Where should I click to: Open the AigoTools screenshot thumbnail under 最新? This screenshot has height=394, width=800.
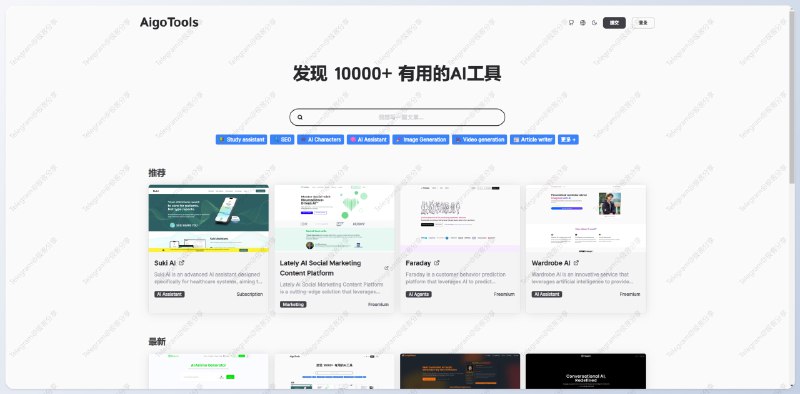click(x=335, y=371)
